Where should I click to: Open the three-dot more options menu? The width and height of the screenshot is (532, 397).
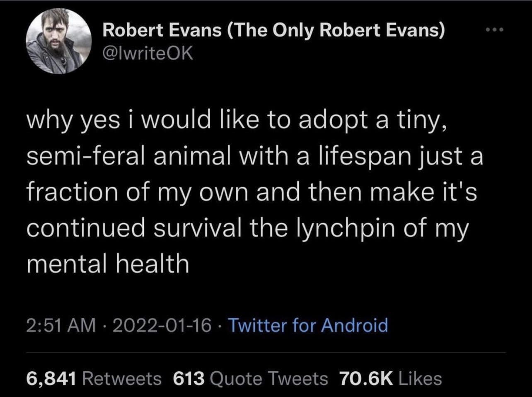[x=495, y=30]
